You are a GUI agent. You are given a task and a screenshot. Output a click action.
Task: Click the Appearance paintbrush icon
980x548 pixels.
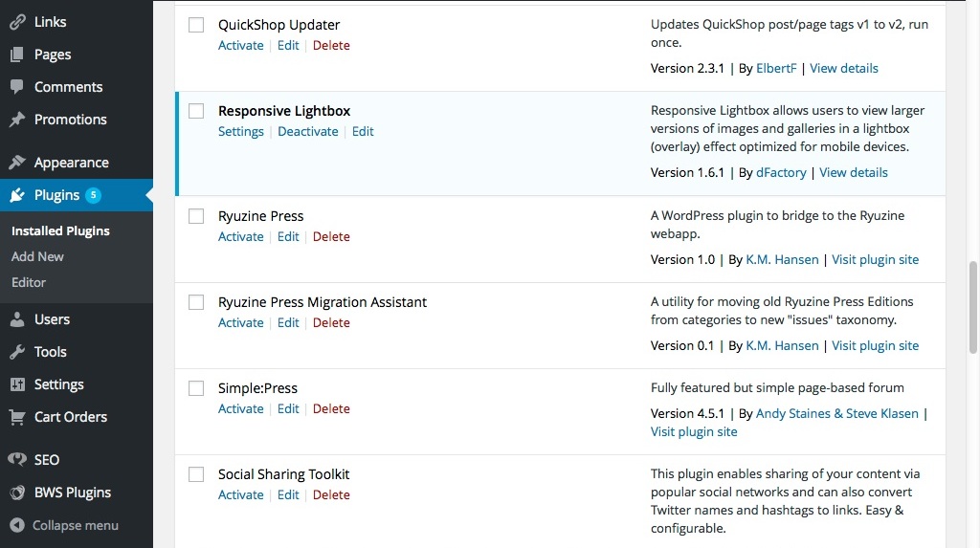[17, 163]
